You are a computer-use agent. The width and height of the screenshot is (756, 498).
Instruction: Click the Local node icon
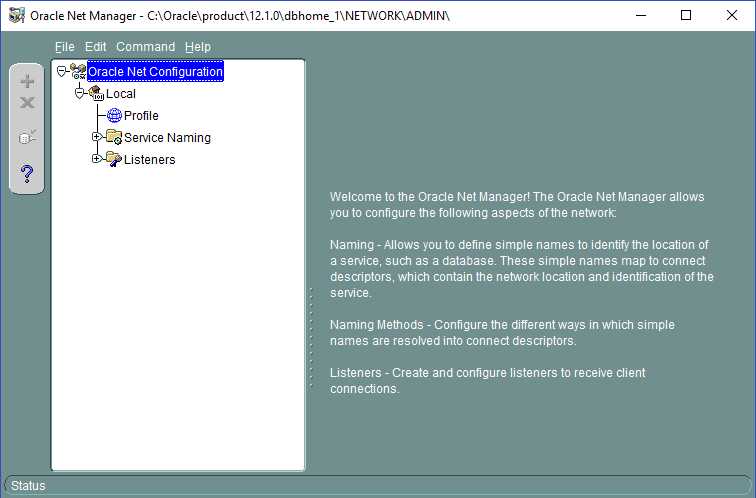click(96, 93)
